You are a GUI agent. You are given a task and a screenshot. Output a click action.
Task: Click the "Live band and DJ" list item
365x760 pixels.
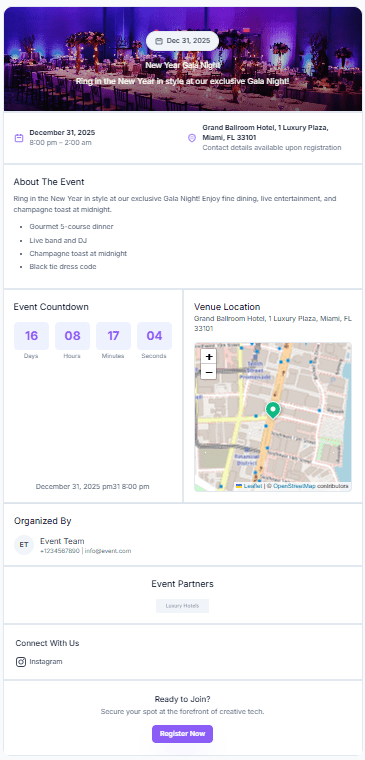point(58,240)
